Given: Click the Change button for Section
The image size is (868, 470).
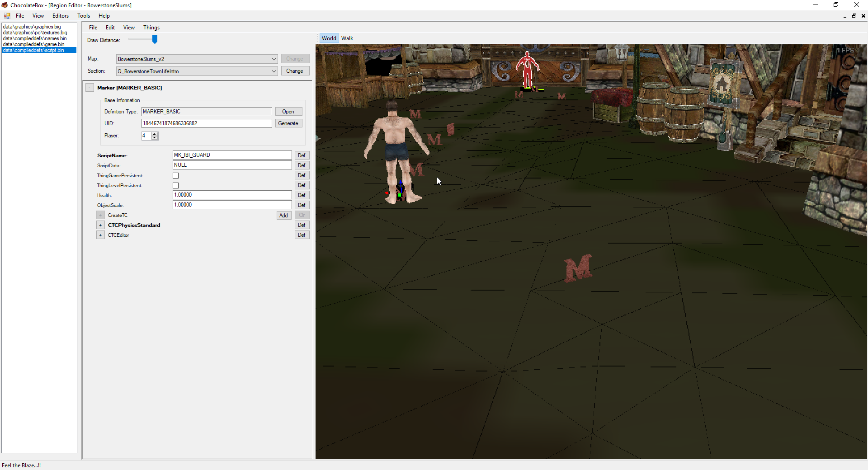Looking at the screenshot, I should point(295,71).
